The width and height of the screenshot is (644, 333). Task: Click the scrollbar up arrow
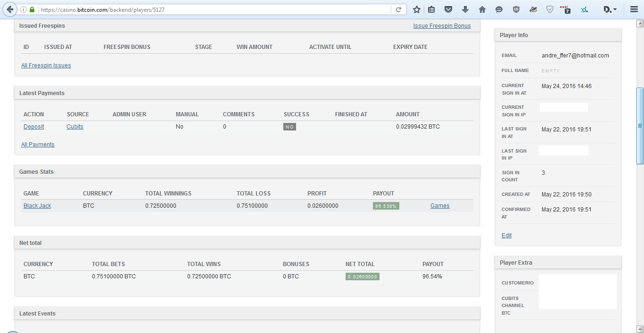tap(640, 23)
